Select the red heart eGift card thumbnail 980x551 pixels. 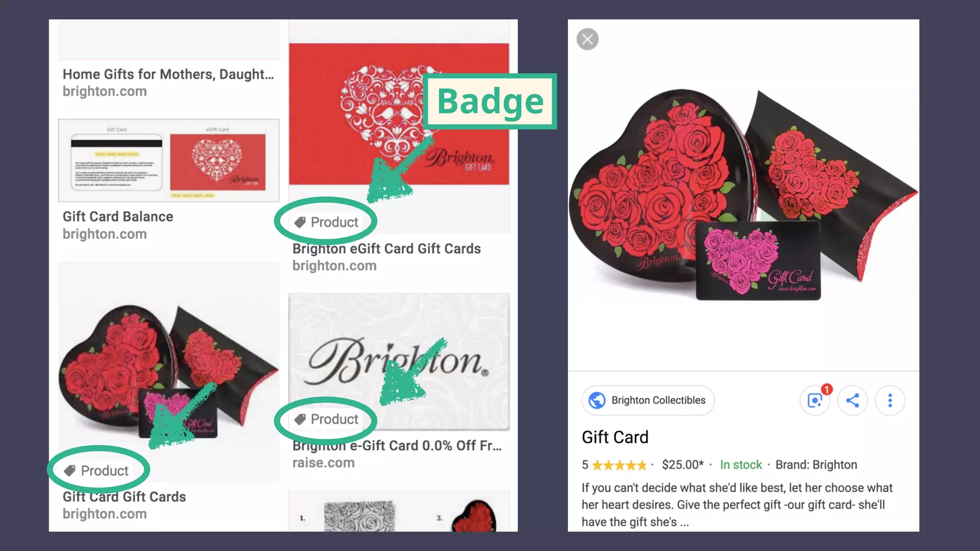point(399,114)
